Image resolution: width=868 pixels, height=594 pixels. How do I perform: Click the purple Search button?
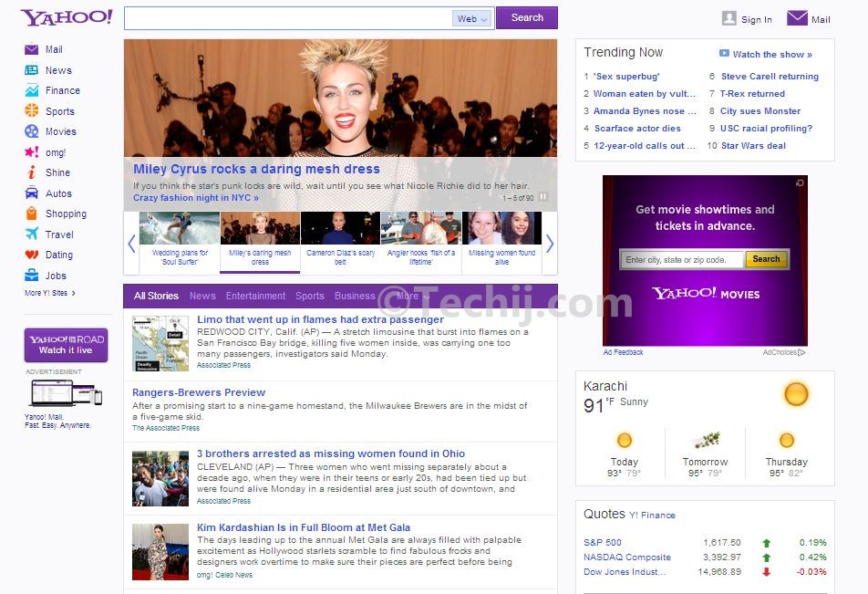pos(527,17)
